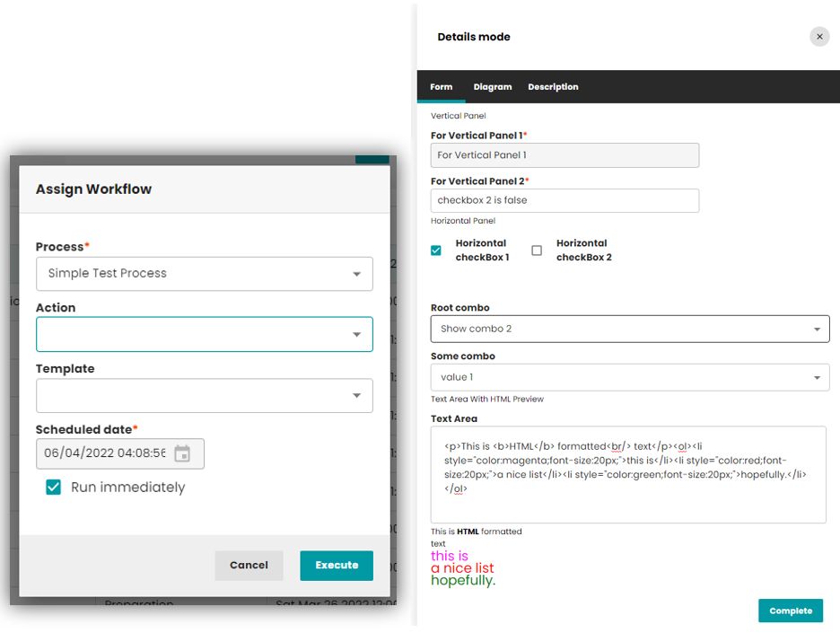Open the Process dropdown
840x633 pixels.
(x=205, y=274)
